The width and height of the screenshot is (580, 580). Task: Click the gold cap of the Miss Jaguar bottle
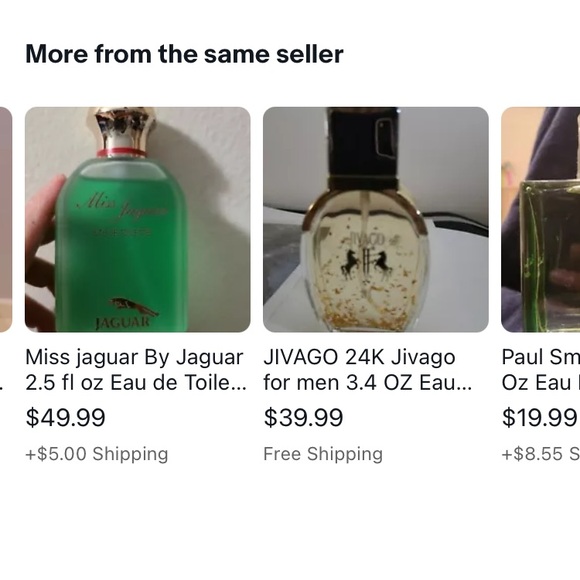[122, 128]
